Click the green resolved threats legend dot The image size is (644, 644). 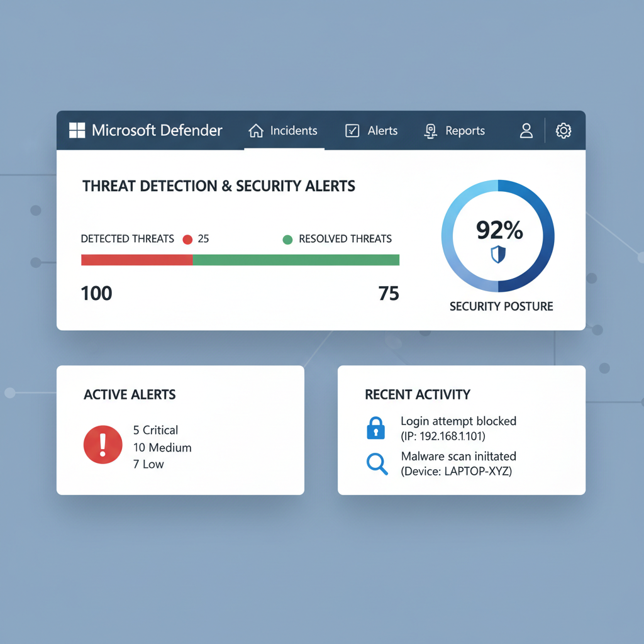287,240
